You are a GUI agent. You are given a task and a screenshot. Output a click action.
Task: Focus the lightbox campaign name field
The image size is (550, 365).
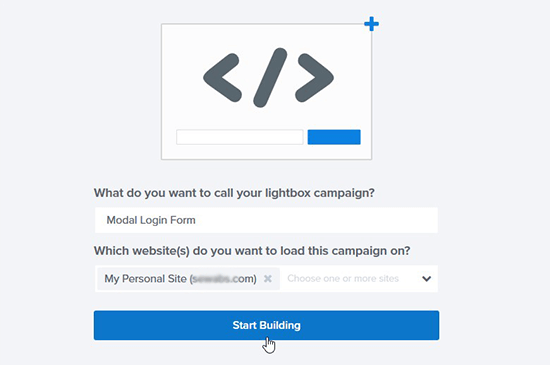pos(266,220)
